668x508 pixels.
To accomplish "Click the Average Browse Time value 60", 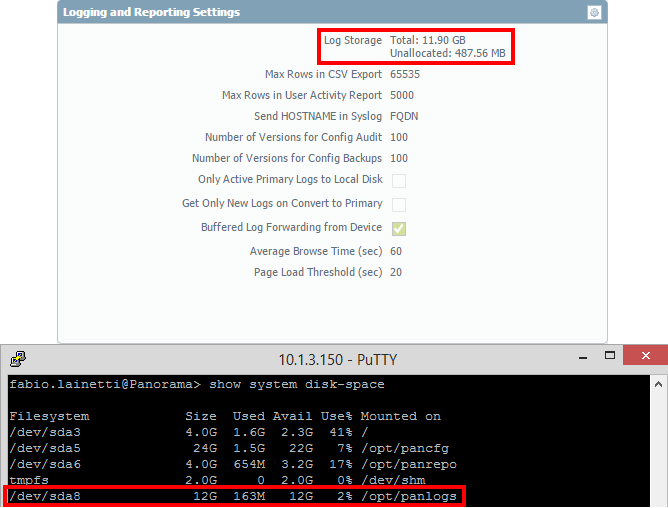I will 396,252.
